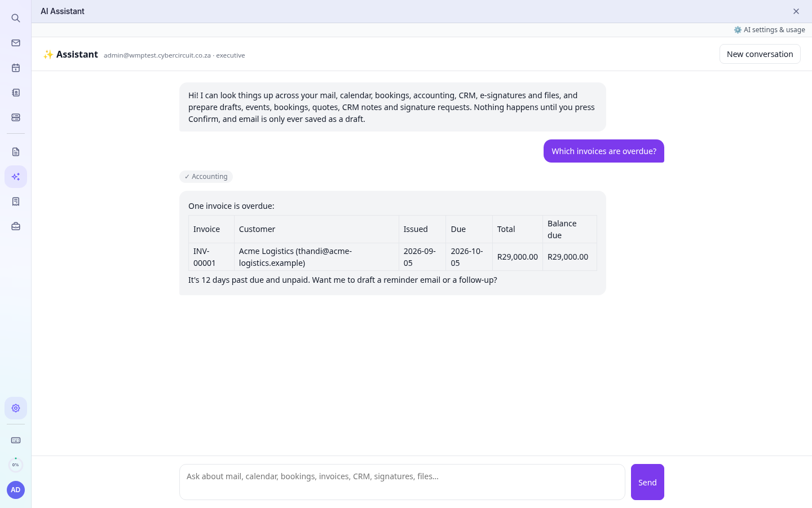
Task: Click the 'Issued' column header
Action: point(422,229)
